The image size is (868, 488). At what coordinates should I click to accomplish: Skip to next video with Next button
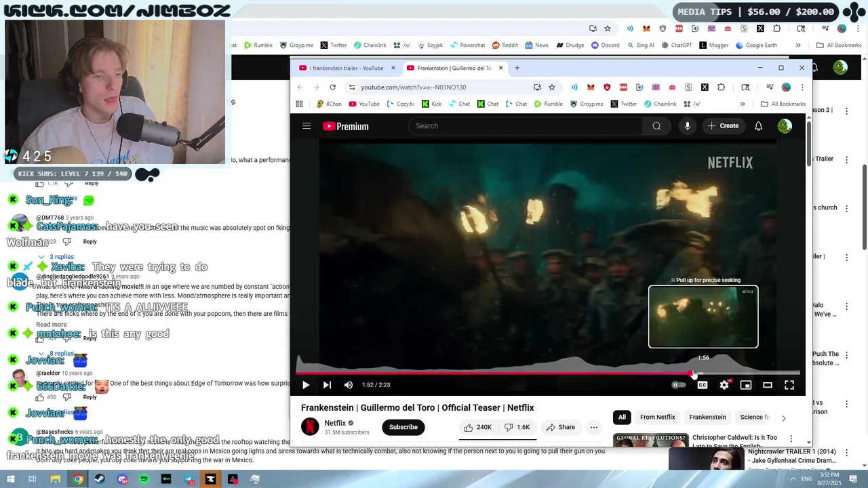327,385
